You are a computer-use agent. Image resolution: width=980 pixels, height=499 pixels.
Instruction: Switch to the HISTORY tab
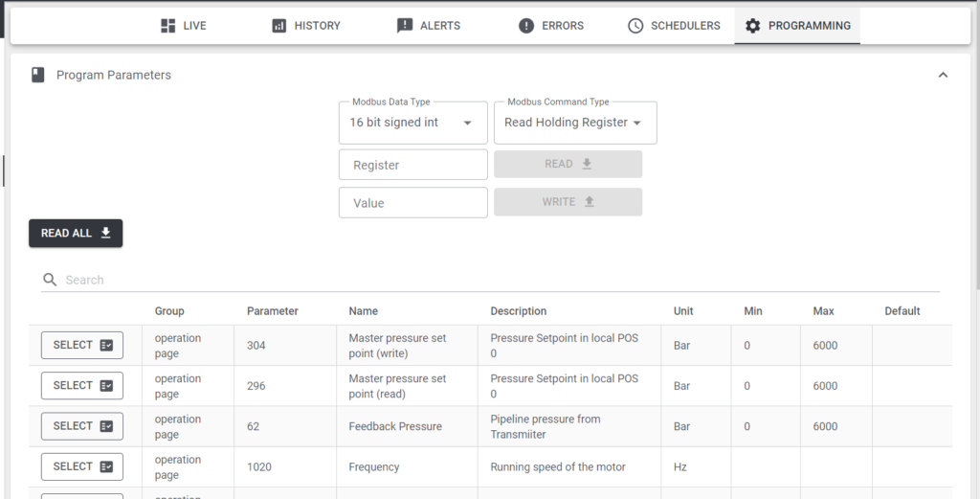click(x=306, y=26)
